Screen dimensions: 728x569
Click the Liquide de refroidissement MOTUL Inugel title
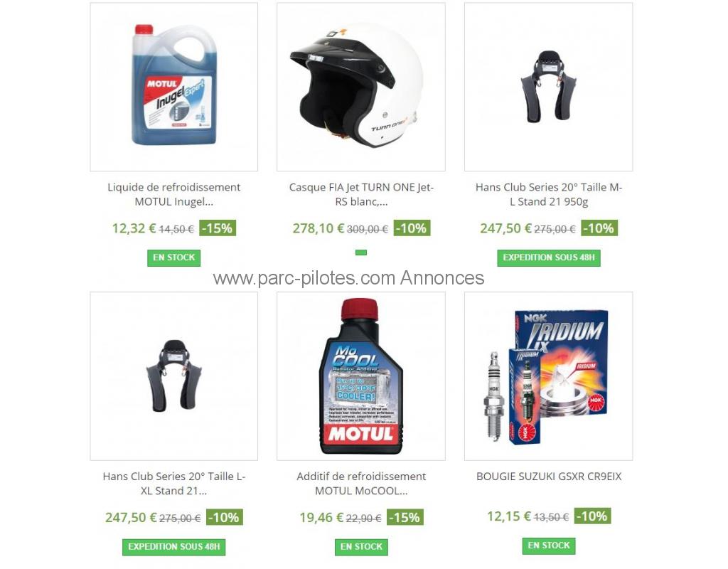click(x=173, y=194)
